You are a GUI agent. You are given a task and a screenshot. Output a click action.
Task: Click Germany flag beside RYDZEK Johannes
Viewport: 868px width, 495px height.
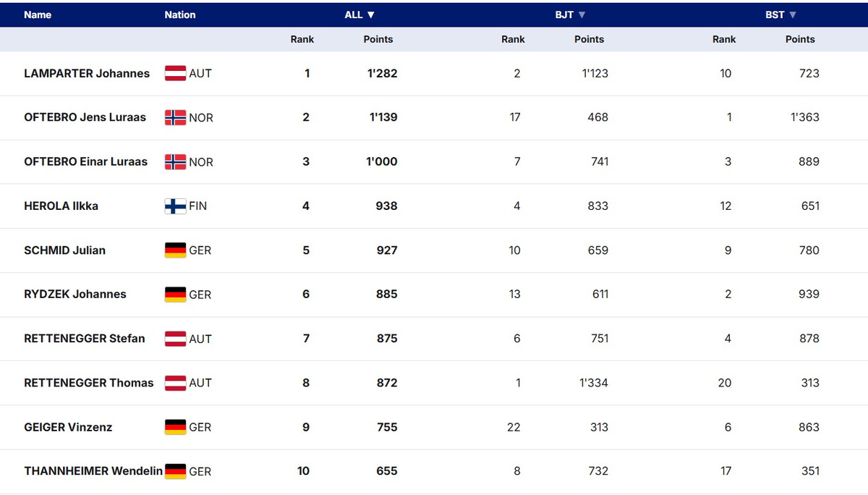[175, 295]
